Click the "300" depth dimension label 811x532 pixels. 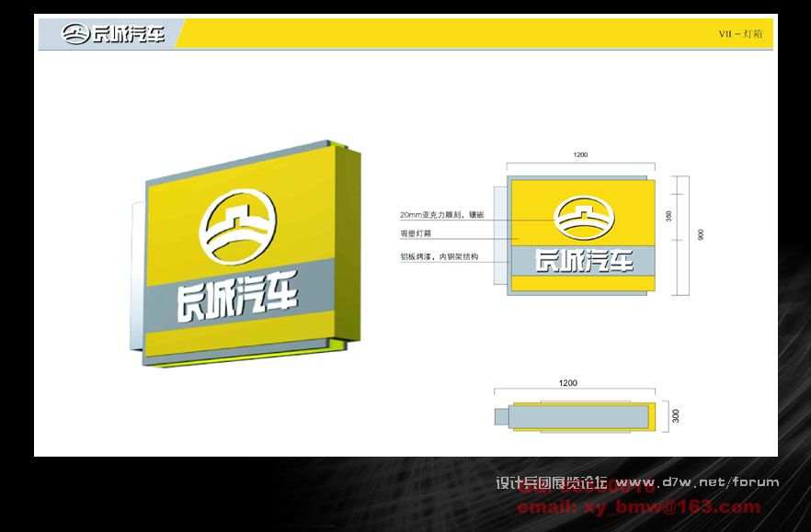coord(676,416)
